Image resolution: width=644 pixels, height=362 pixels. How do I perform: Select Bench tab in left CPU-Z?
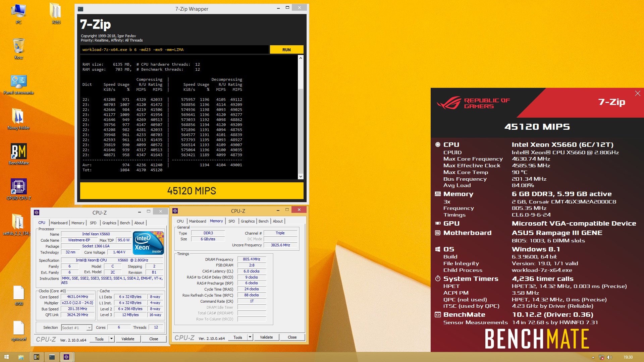coord(125,223)
